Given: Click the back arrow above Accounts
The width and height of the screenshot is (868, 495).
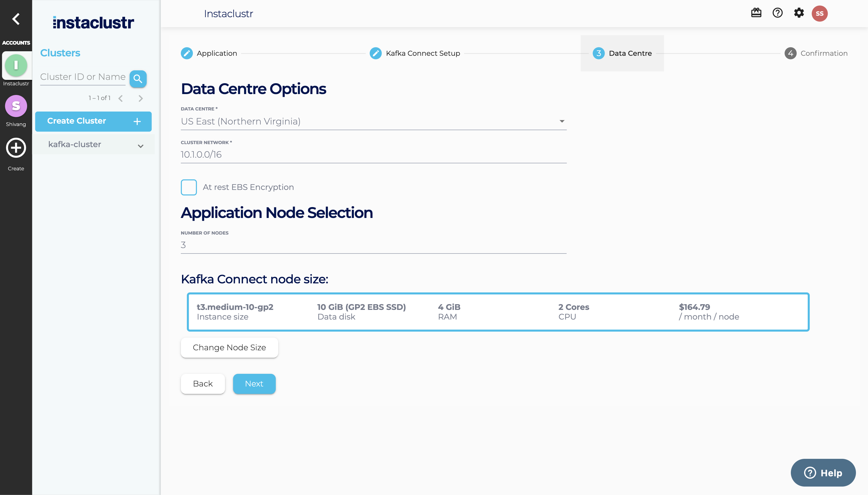Looking at the screenshot, I should coord(16,19).
